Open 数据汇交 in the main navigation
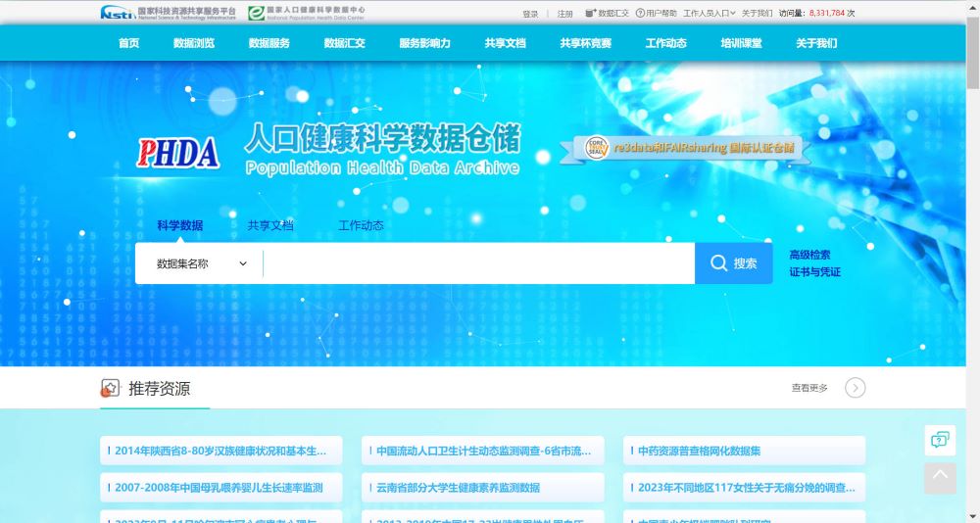980x523 pixels. 344,43
